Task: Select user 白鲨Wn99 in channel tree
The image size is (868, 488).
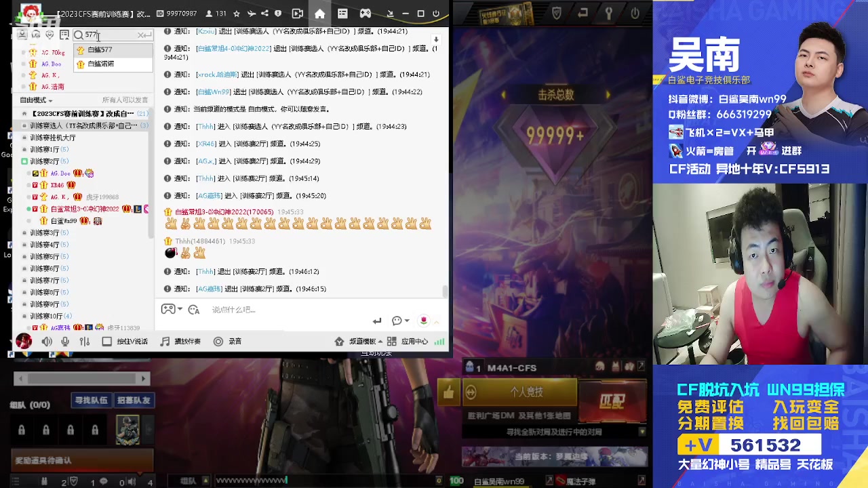Action: 64,221
